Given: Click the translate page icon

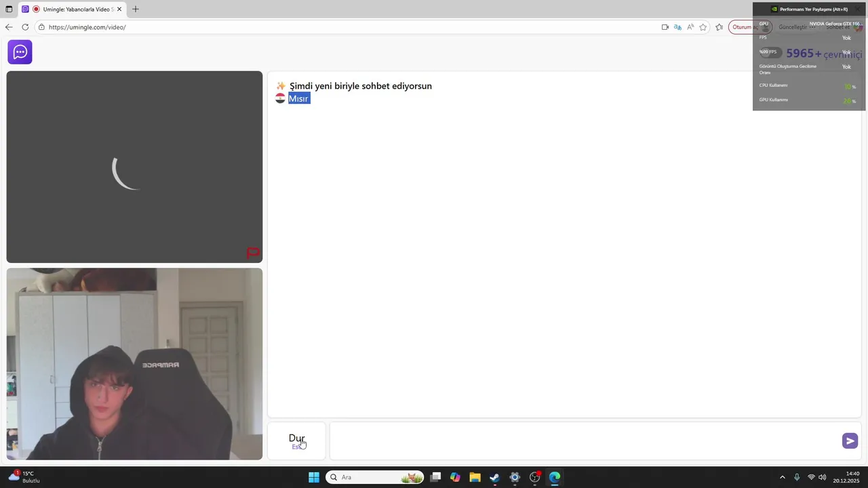Looking at the screenshot, I should tap(677, 27).
